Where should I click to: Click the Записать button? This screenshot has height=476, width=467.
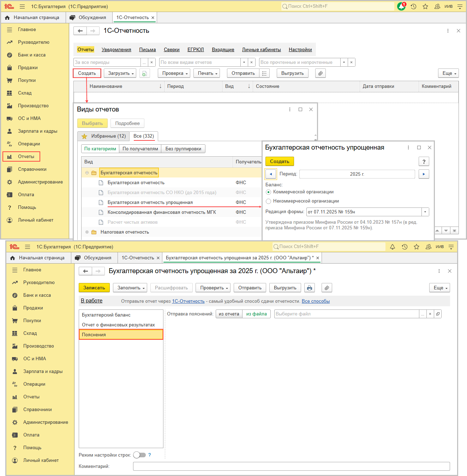pos(94,288)
